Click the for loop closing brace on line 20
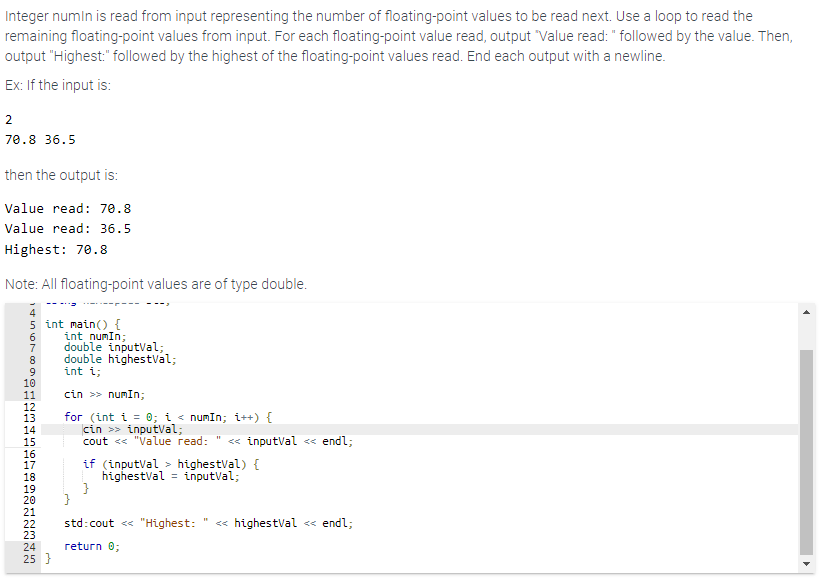Image resolution: width=829 pixels, height=583 pixels. click(67, 499)
